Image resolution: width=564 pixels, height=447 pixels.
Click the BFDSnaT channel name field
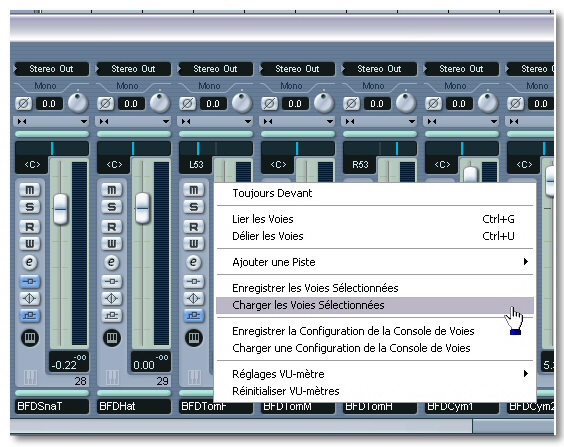pos(52,406)
